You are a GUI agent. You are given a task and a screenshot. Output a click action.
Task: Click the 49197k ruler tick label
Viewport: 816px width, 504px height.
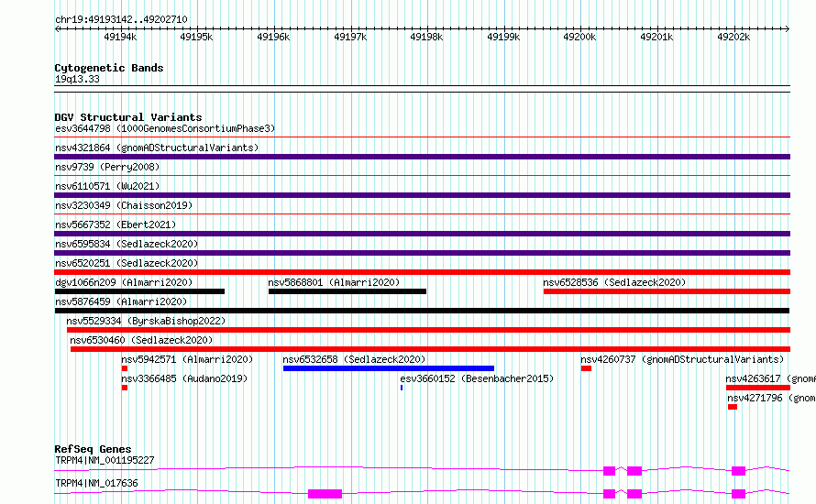(350, 37)
